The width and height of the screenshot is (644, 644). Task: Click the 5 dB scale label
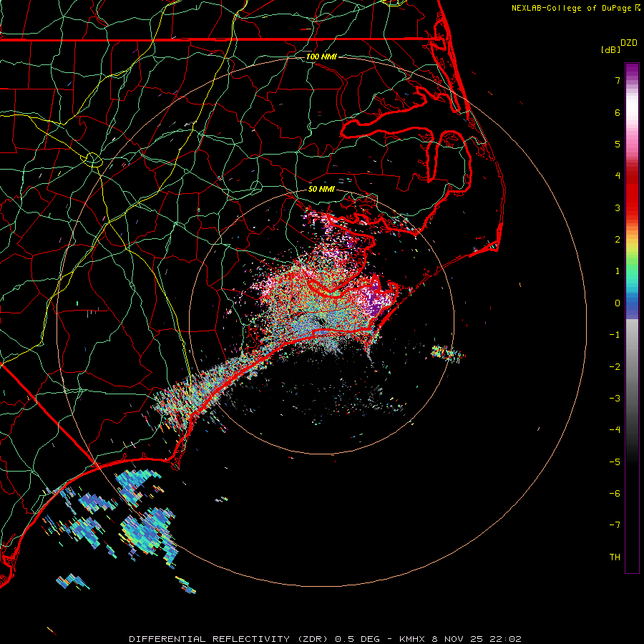point(618,144)
